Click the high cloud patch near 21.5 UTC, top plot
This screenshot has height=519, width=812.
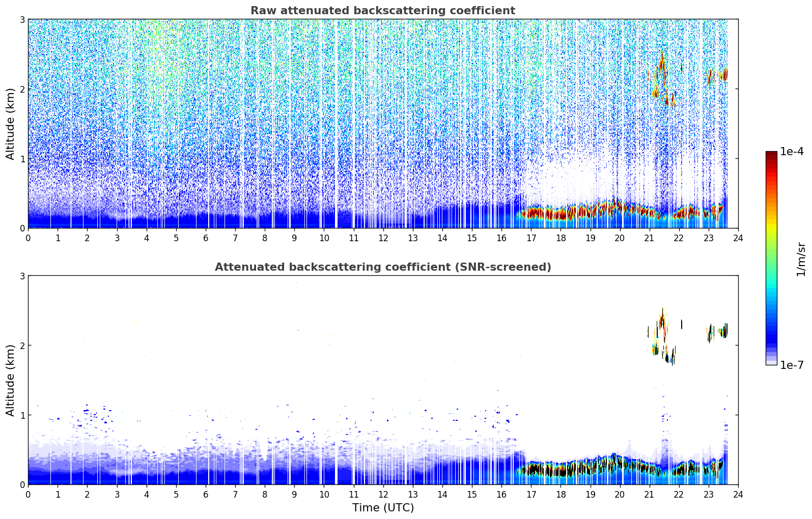(662, 70)
